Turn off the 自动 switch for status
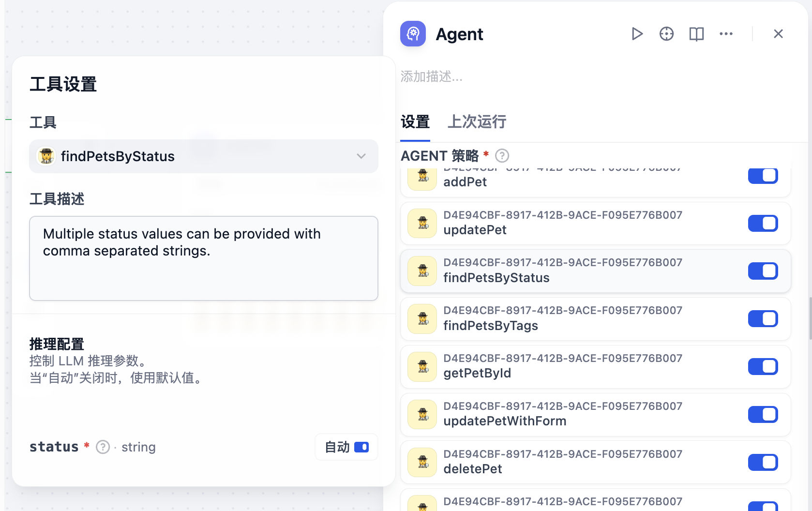Screen dimensions: 812x511 (361, 447)
